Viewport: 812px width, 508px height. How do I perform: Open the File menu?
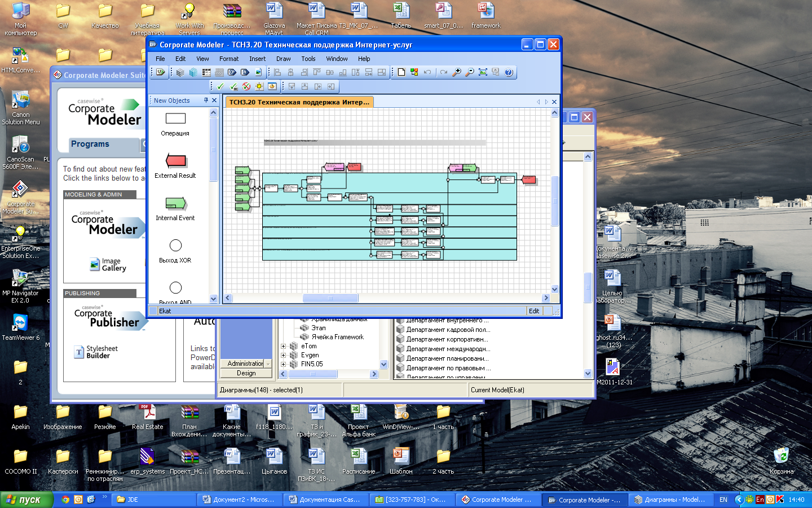(x=160, y=59)
